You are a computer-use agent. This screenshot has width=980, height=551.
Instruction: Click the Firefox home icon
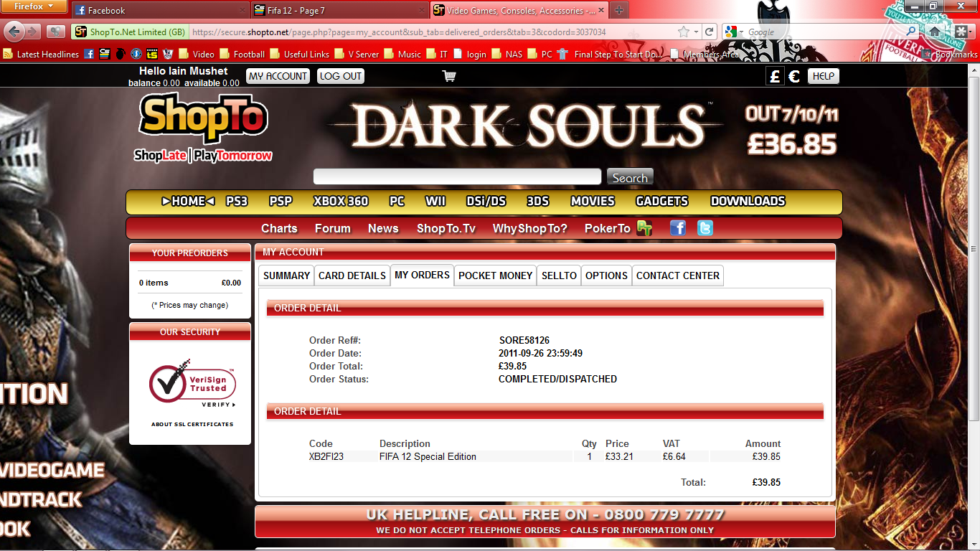pyautogui.click(x=934, y=32)
